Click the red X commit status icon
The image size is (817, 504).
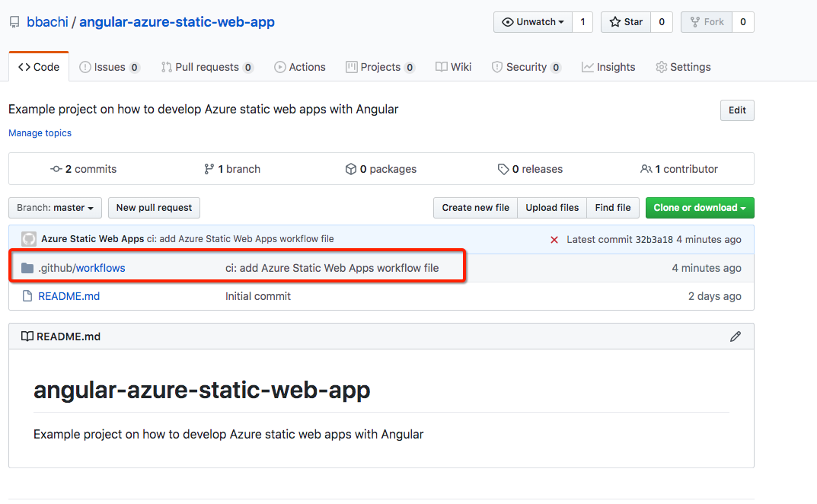(554, 238)
